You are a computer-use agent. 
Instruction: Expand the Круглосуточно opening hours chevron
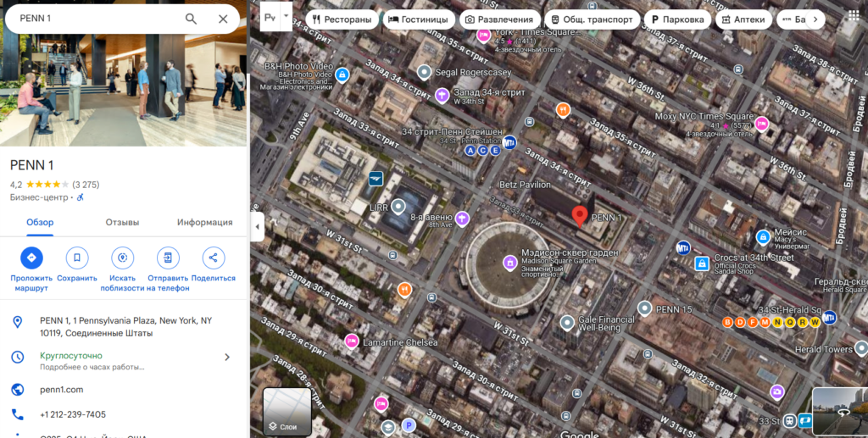click(226, 357)
